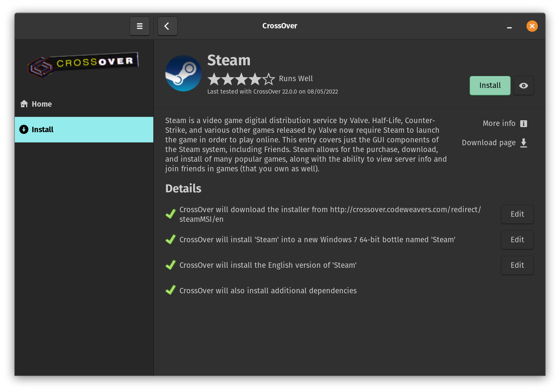Toggle the eye visibility button beside Install

click(523, 85)
